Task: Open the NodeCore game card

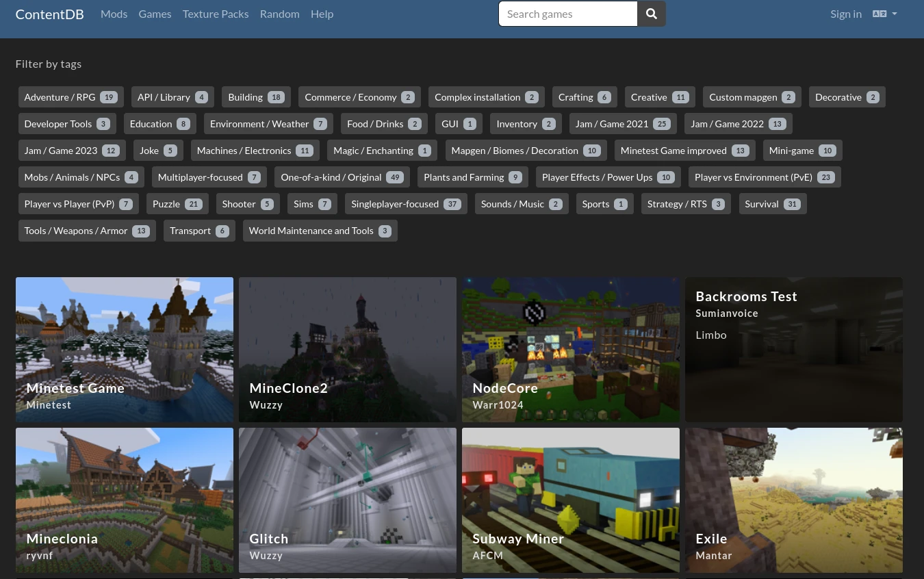Action: pos(571,349)
